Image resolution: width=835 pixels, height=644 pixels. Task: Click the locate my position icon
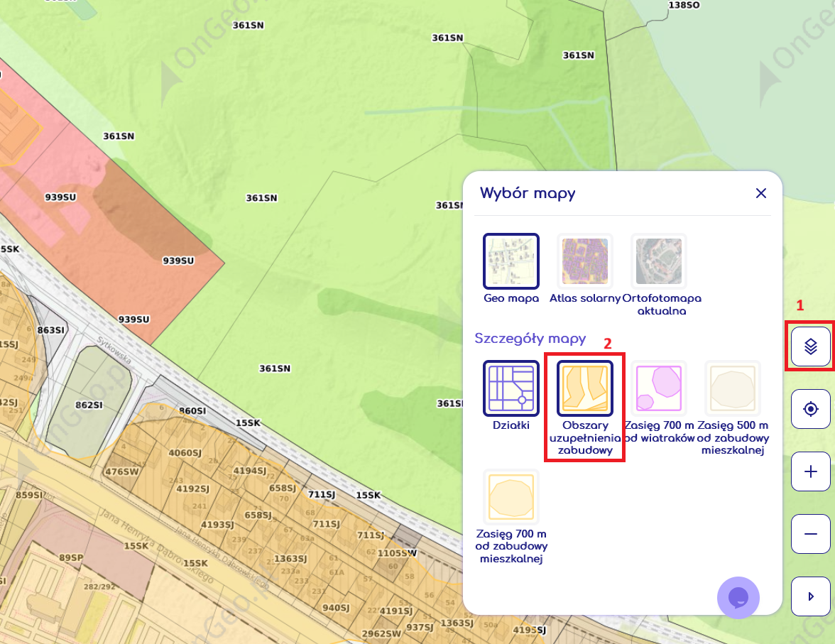point(811,409)
